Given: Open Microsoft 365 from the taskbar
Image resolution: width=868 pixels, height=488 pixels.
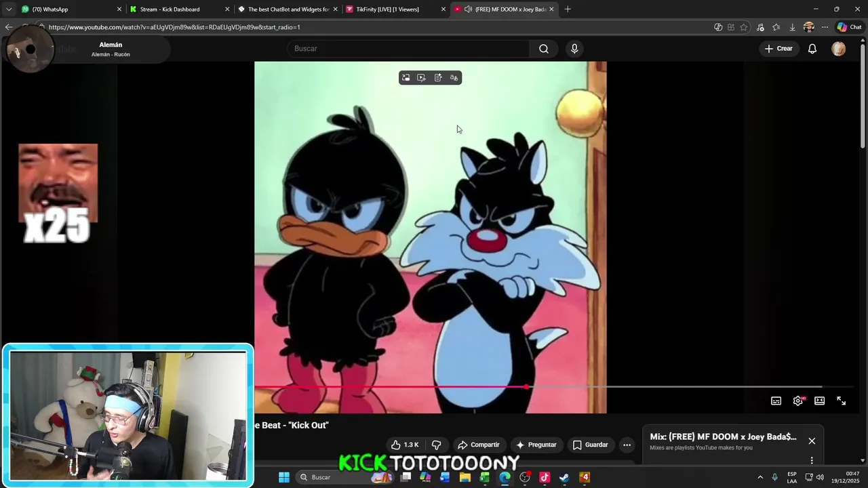Looking at the screenshot, I should 425,477.
